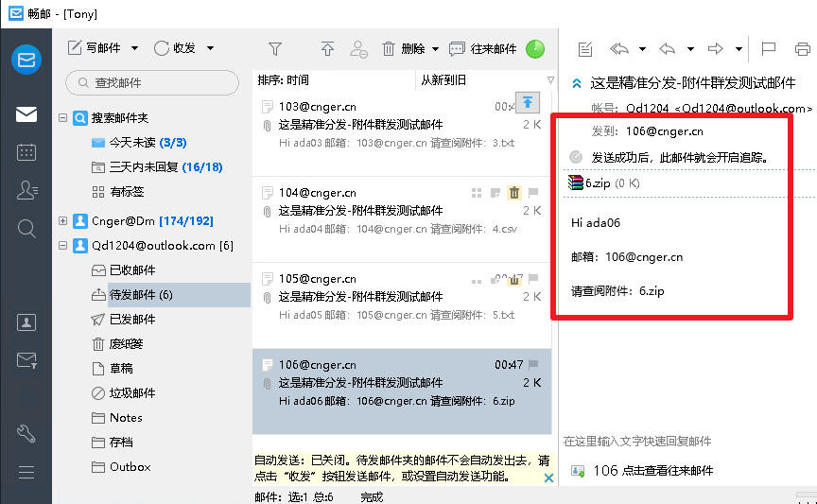Open the magnifier search icon in the sidebar
This screenshot has width=817, height=504.
(x=26, y=228)
